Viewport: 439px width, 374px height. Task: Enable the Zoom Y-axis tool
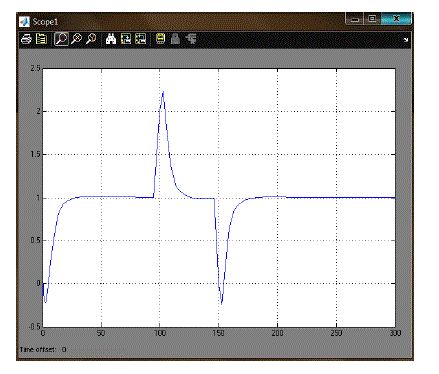pos(91,39)
